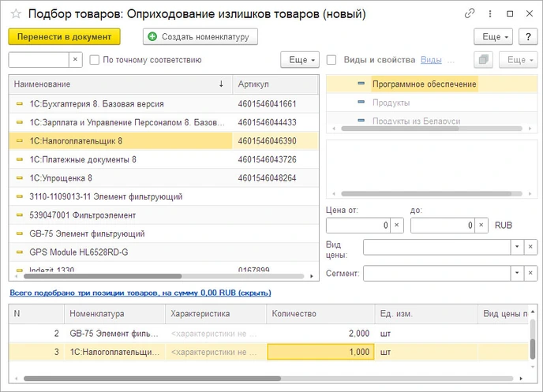Click 'Перенести в документ' button
Image resolution: width=543 pixels, height=392 pixels.
[65, 36]
